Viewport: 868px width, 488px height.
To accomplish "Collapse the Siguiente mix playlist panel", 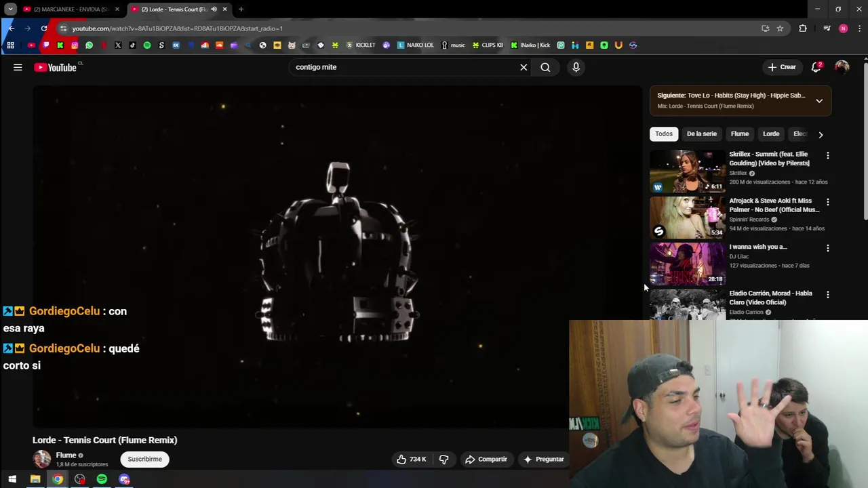I will coord(819,101).
